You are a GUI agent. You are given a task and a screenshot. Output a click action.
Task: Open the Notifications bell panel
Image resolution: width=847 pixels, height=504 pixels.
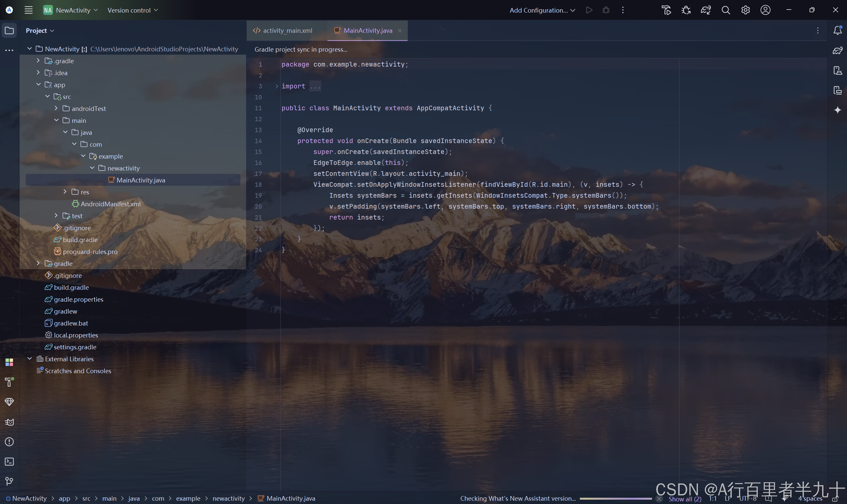[837, 30]
